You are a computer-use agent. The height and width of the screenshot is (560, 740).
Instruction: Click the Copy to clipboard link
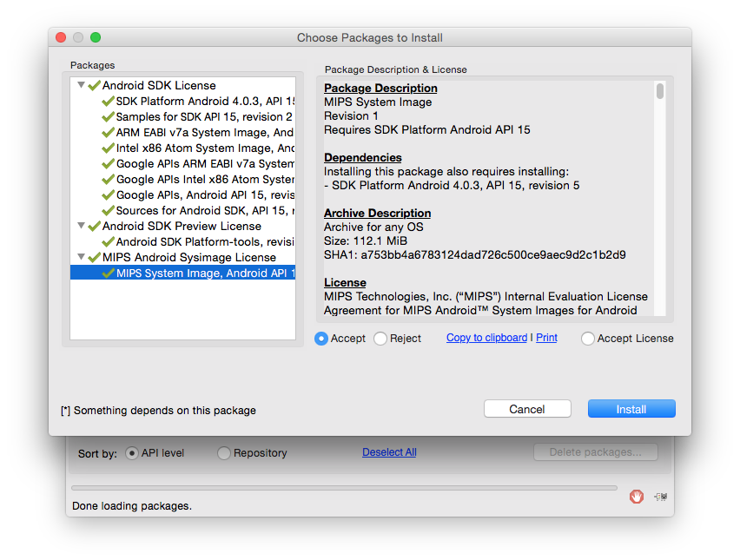(x=486, y=338)
